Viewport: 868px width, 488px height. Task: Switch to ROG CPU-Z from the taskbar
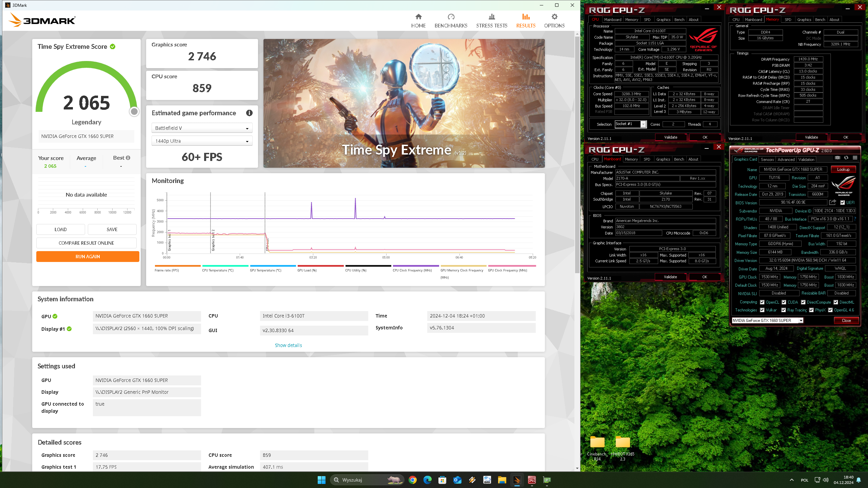pyautogui.click(x=532, y=480)
